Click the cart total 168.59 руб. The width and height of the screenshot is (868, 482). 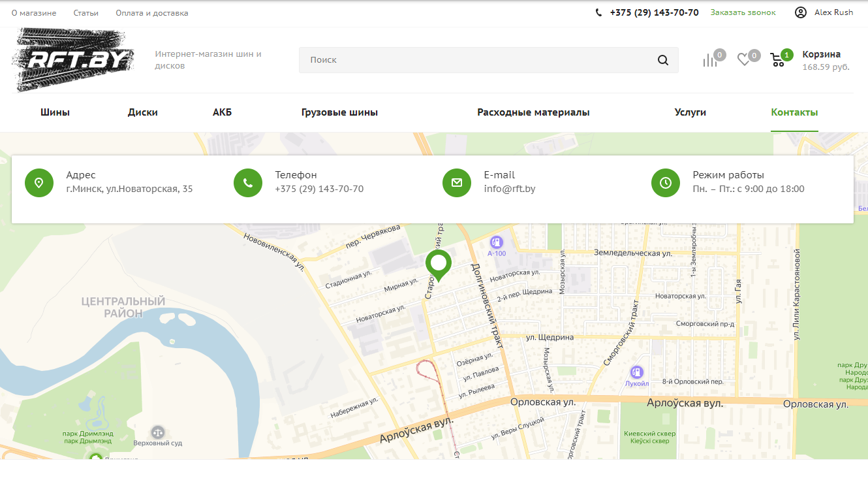(x=826, y=67)
